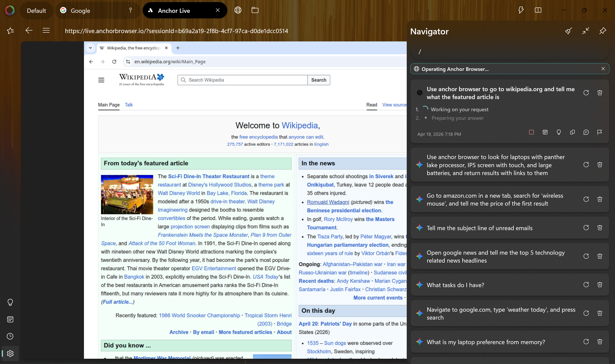The image size is (615, 364).
Task: Click the lightbulb icon under the running request
Action: coord(559,132)
